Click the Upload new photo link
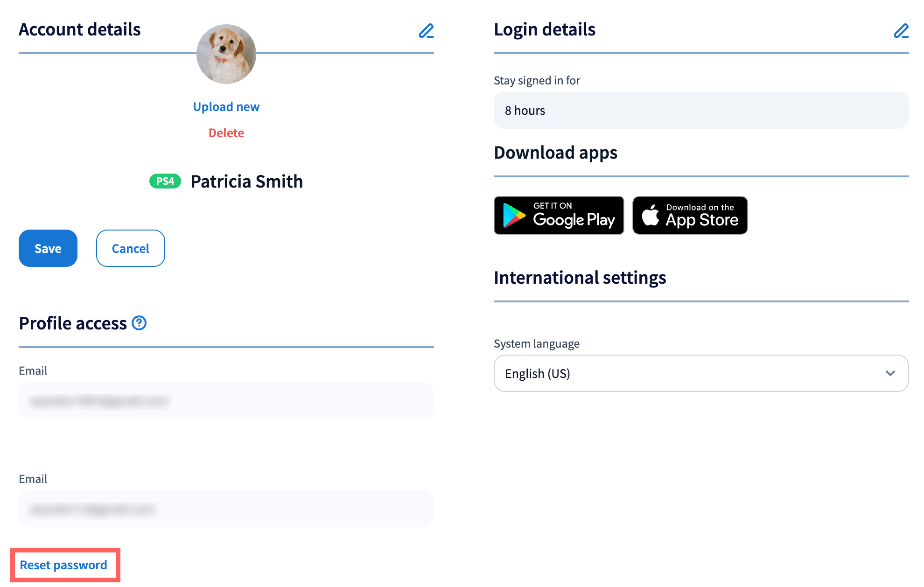This screenshot has height=587, width=924. pyautogui.click(x=226, y=107)
